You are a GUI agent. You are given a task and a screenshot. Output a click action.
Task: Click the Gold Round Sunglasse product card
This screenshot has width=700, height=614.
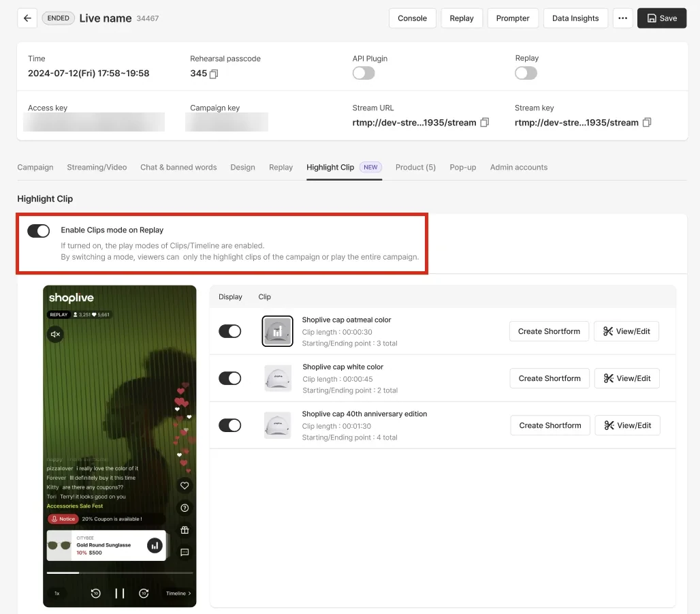[x=106, y=546]
